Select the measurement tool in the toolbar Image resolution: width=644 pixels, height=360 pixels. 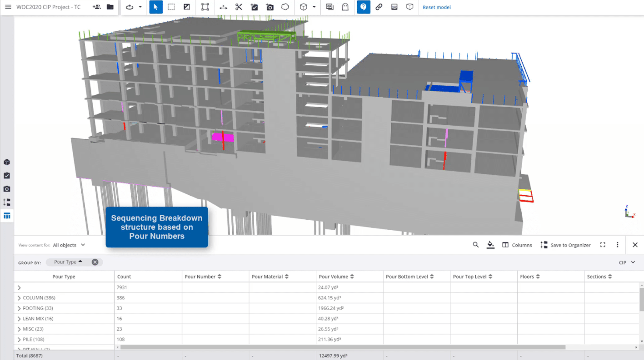tap(223, 7)
